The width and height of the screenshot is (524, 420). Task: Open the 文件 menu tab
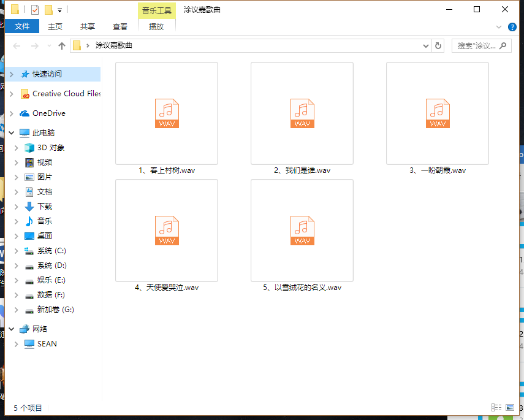(22, 26)
